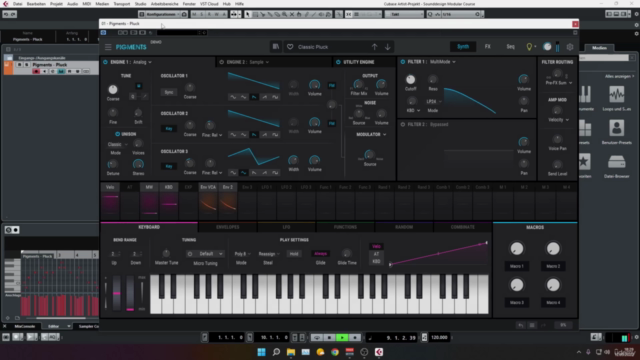Image resolution: width=640 pixels, height=360 pixels.
Task: Click Cubase record button in transport
Action: (355, 338)
